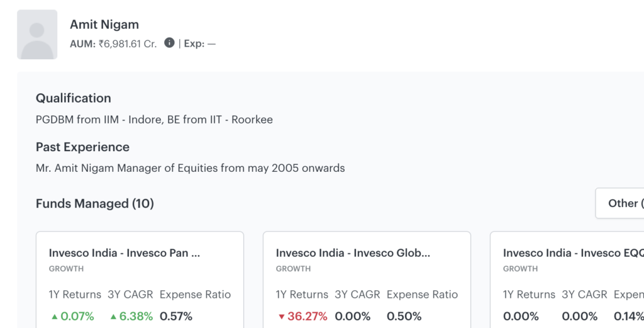Viewport: 644px width, 328px height.
Task: Click the 0.57% expense ratio value
Action: tap(176, 316)
